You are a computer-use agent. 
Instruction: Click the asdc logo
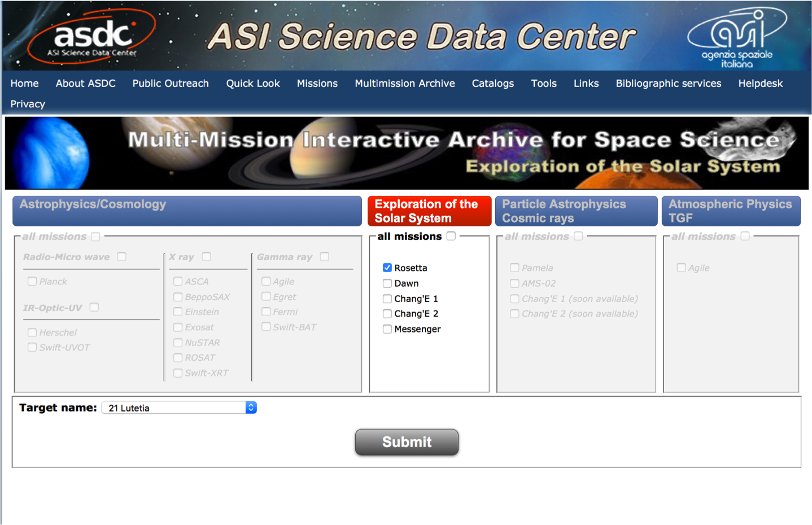point(91,37)
